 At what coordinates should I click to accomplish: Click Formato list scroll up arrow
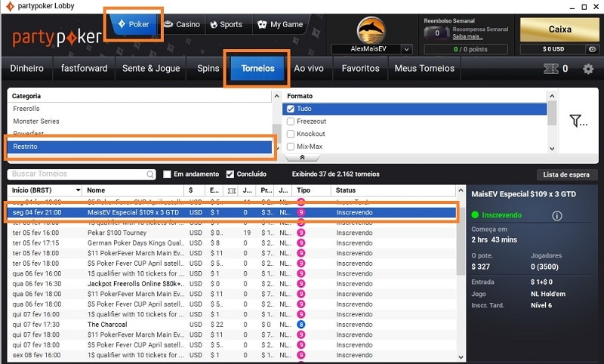point(552,97)
